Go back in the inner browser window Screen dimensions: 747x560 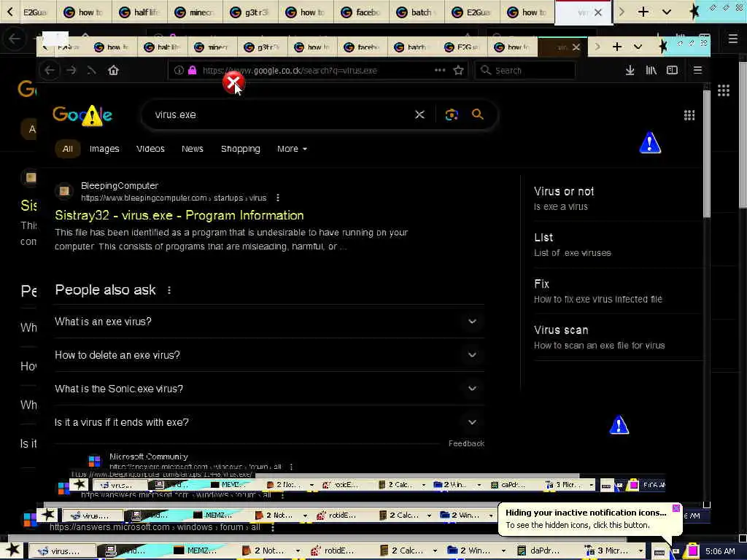point(50,71)
